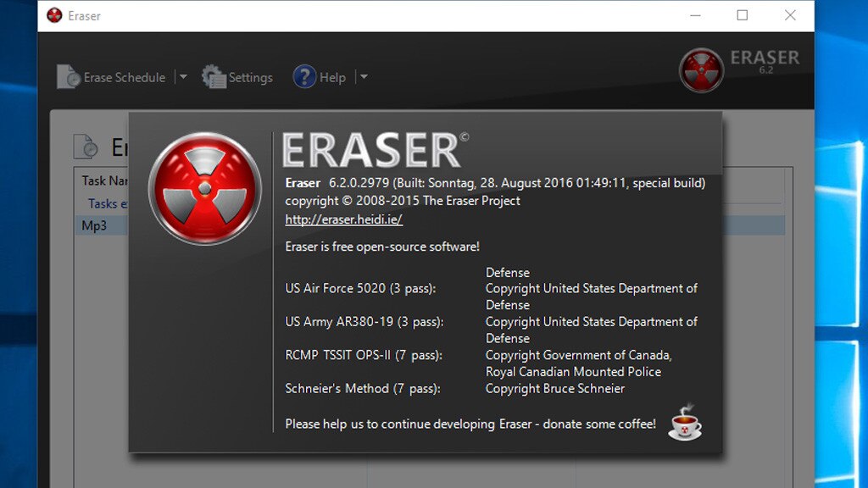Click the ERASER heading in the About dialog
The width and height of the screenshot is (868, 488).
pyautogui.click(x=371, y=151)
